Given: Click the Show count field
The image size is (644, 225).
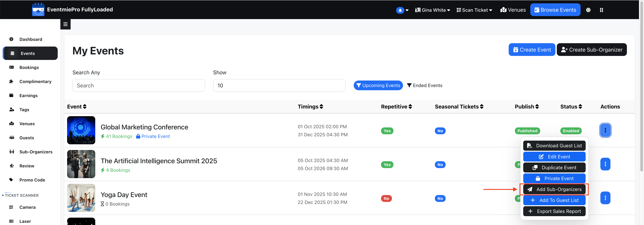Looking at the screenshot, I should 279,86.
